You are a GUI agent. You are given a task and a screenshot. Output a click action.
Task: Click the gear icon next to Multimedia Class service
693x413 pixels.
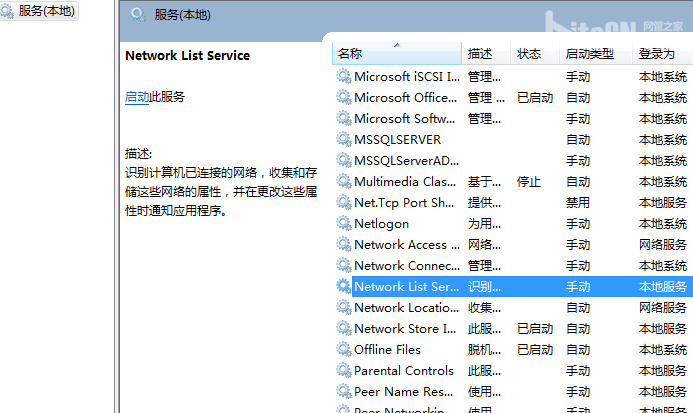[343, 181]
